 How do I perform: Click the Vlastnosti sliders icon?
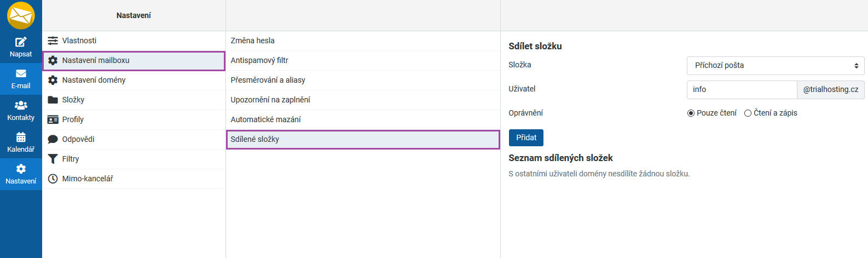pyautogui.click(x=53, y=41)
